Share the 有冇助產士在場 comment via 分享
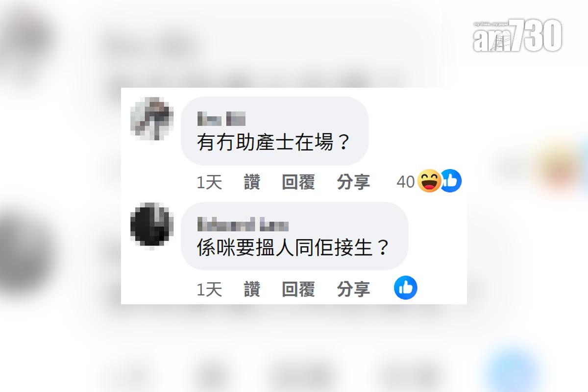 tap(353, 182)
